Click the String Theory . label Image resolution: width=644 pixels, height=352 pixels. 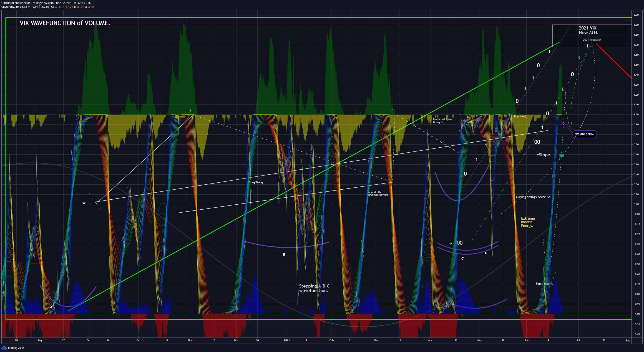256,183
